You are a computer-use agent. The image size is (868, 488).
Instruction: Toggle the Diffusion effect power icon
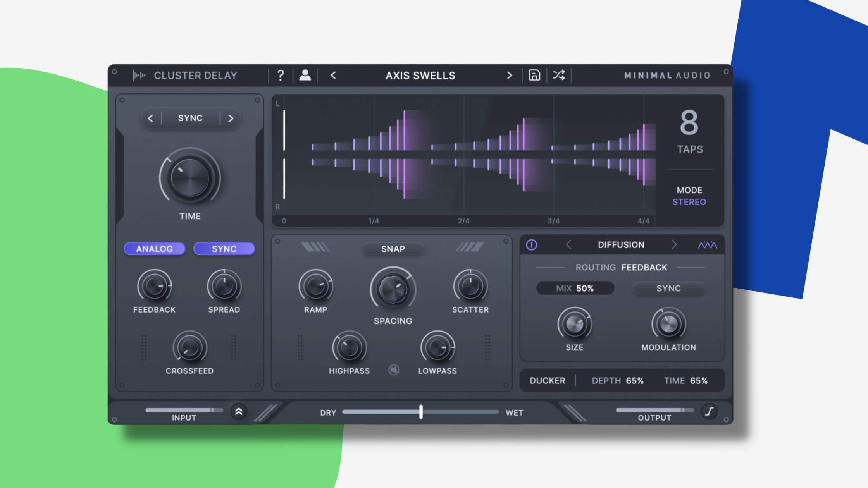click(532, 245)
